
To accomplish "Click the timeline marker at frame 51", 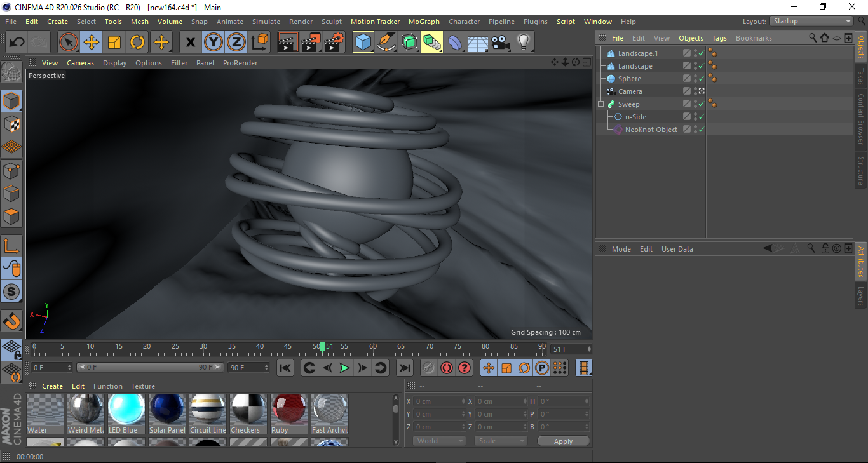I will pos(322,347).
